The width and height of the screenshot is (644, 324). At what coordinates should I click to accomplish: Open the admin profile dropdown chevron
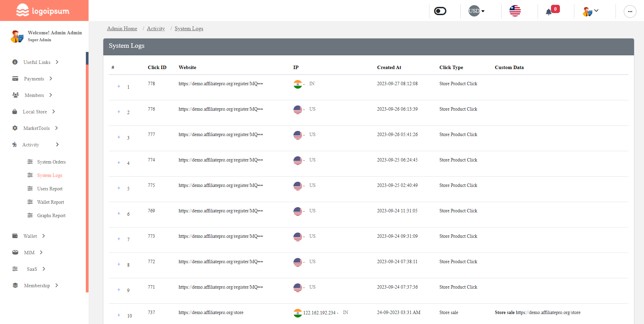pos(597,10)
